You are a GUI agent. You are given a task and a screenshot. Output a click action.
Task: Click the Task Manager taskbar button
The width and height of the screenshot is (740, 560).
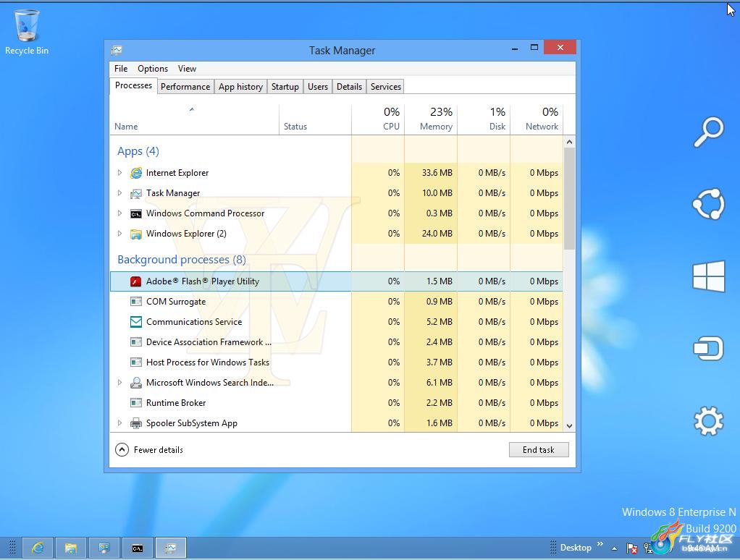(x=171, y=548)
